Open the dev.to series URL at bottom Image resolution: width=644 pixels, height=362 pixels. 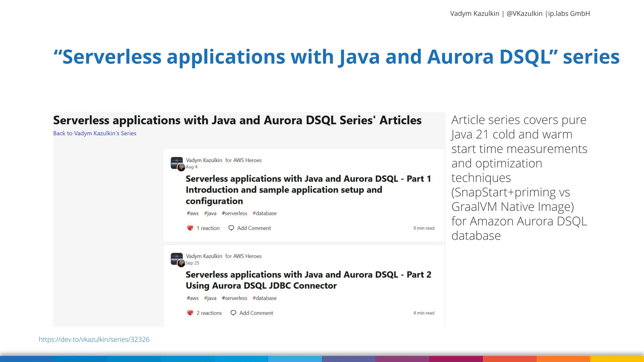point(94,339)
